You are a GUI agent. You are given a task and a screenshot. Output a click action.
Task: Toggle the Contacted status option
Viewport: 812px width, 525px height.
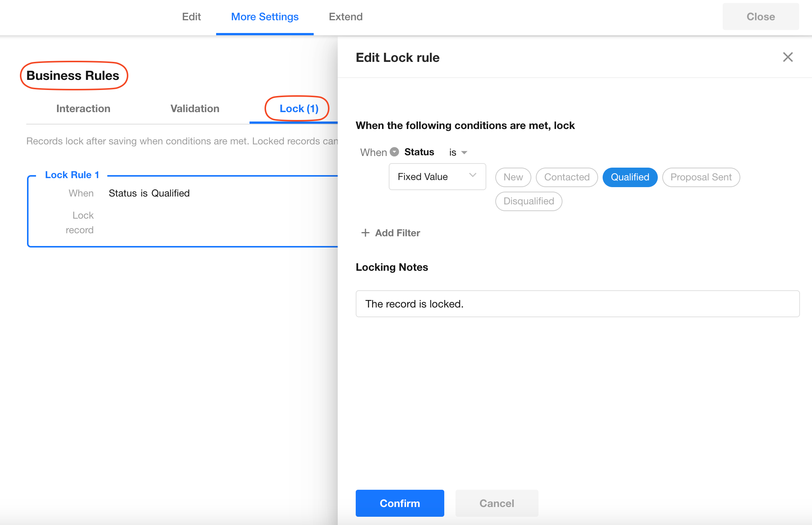point(567,177)
